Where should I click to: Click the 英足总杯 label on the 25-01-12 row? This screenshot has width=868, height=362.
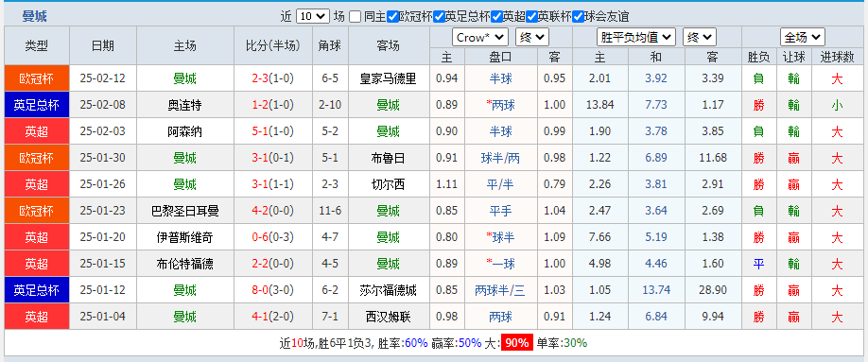coord(37,290)
